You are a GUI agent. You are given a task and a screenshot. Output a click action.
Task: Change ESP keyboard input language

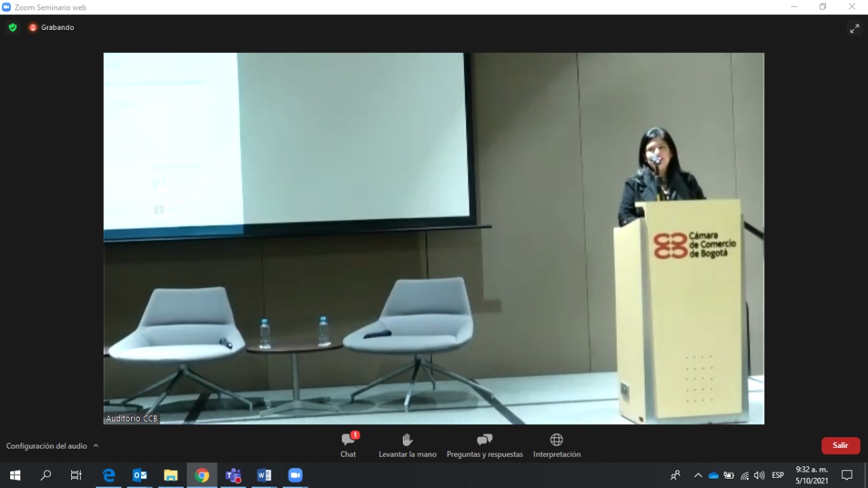(778, 475)
